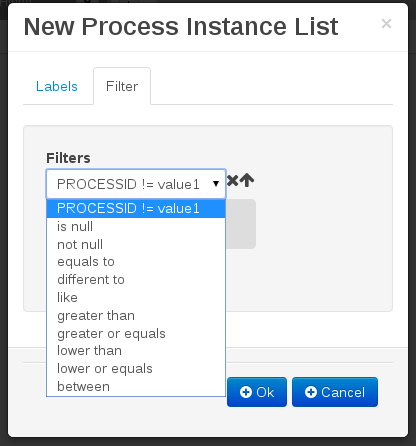Choose the "is null" operator
The height and width of the screenshot is (446, 416).
pos(136,227)
